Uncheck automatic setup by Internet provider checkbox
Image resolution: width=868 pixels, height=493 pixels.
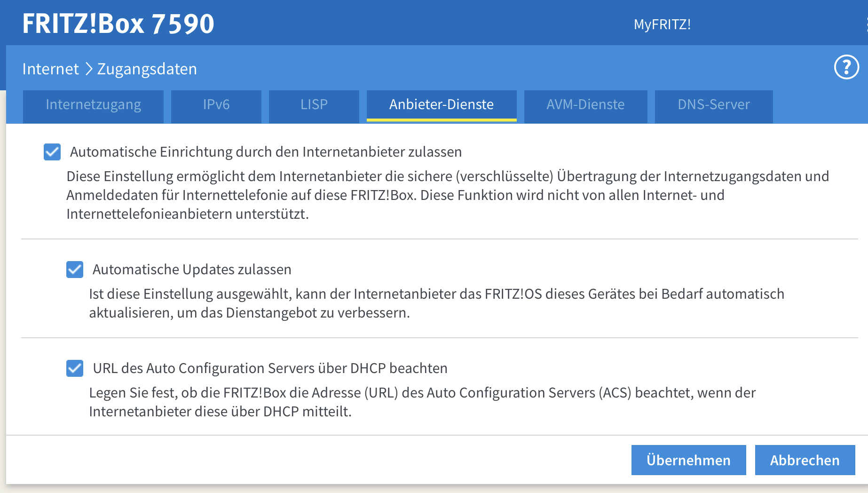[52, 152]
